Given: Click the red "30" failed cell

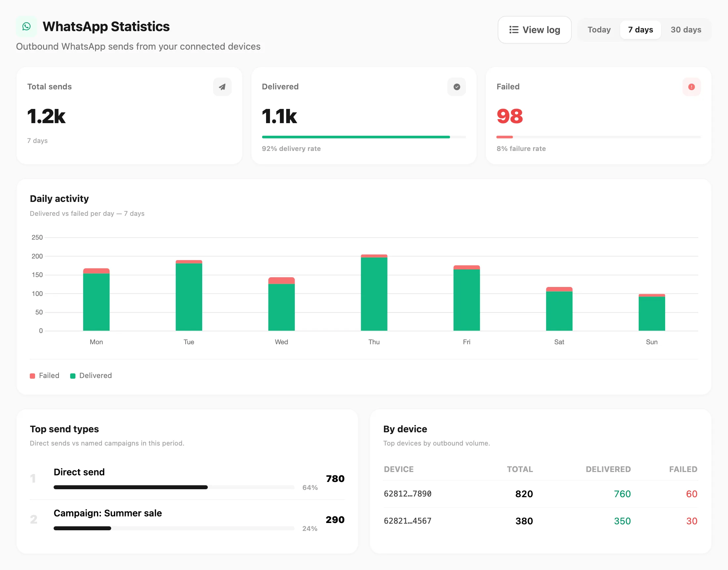Looking at the screenshot, I should [x=692, y=521].
